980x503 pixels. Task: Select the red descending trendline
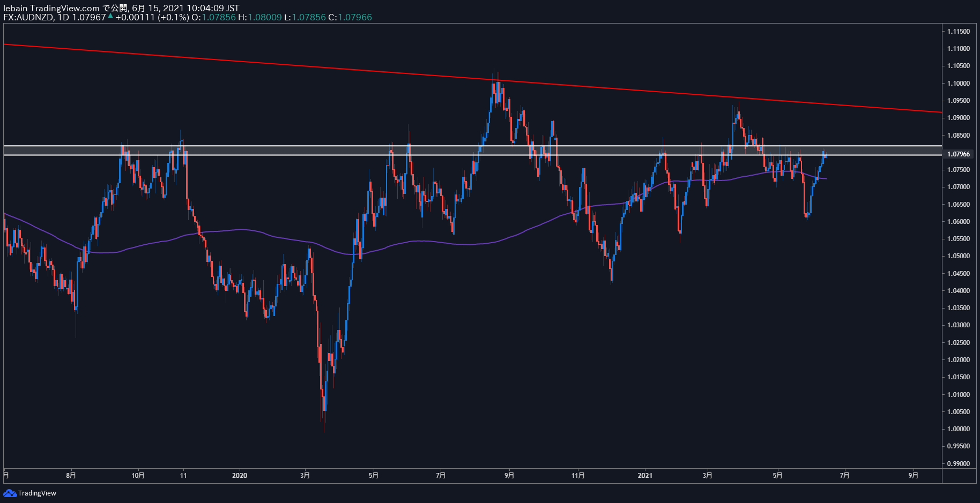[x=472, y=79]
